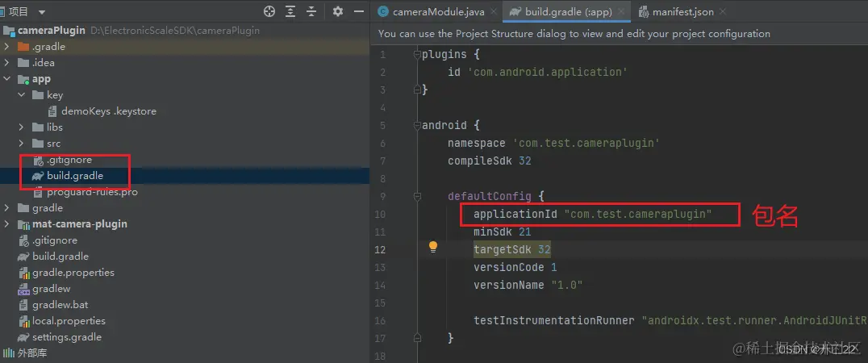Click the testInstrumentationRunner line
Screen dimensions: 868x363
[670, 320]
